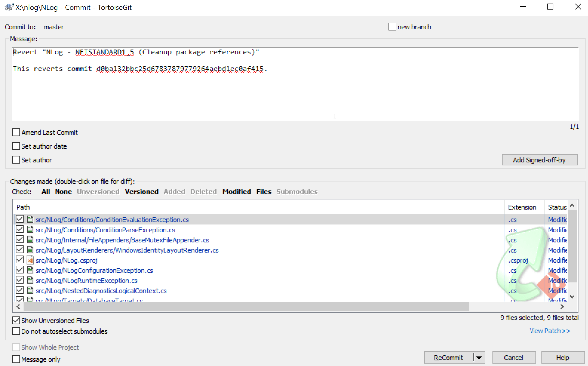
Task: Select src/NLog/NLog.csproj file name
Action: pyautogui.click(x=67, y=260)
